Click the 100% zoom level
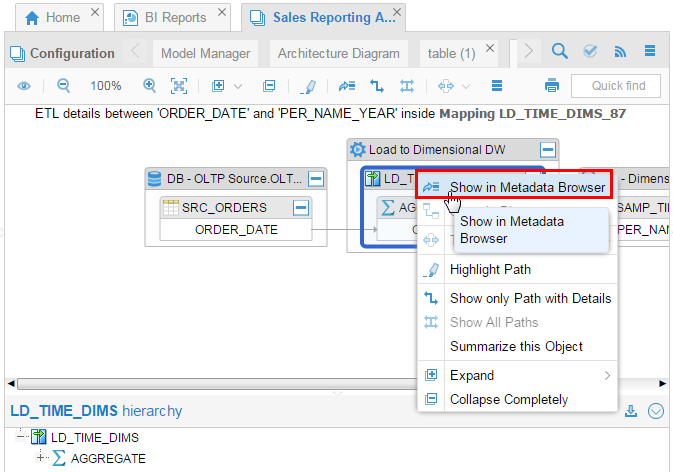This screenshot has width=673, height=472. tap(106, 86)
